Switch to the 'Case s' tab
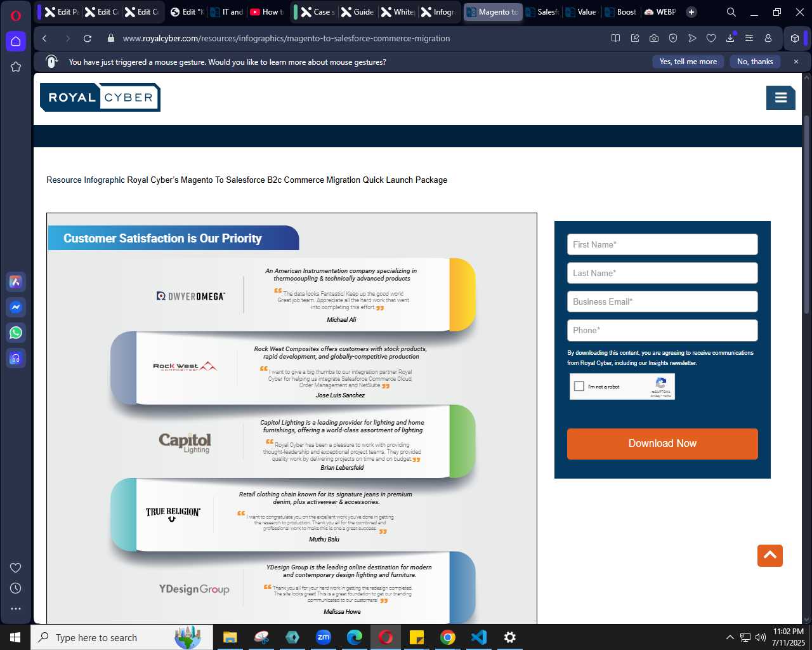The width and height of the screenshot is (812, 650). [318, 12]
